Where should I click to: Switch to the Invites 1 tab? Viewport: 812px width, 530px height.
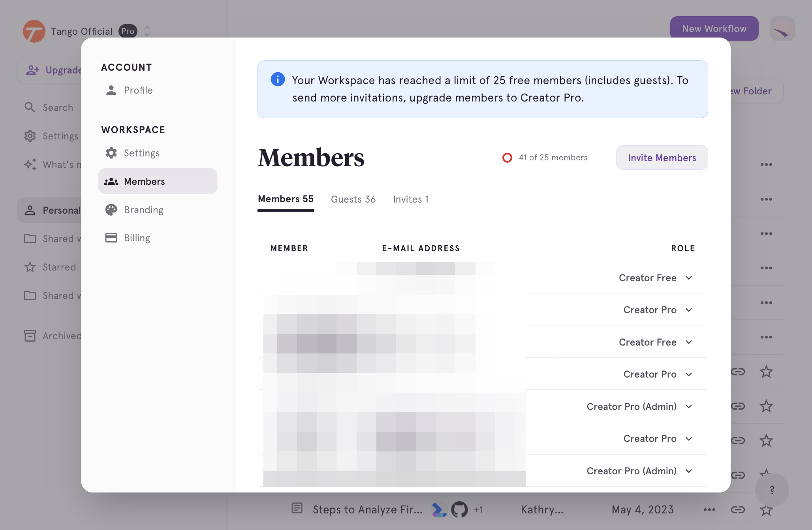pos(411,199)
